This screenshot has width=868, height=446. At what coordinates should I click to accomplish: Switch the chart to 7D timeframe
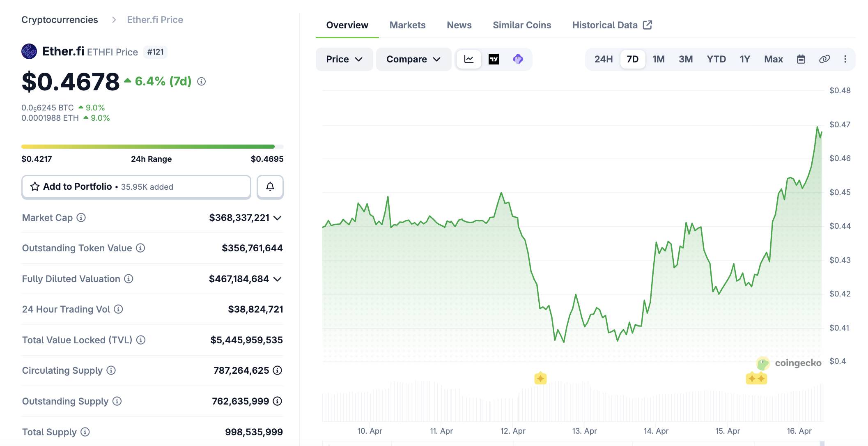[x=632, y=59]
